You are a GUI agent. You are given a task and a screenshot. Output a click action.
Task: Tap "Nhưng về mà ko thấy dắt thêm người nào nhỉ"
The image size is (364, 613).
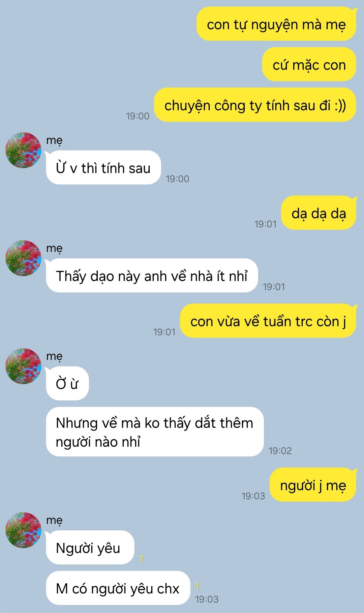[x=155, y=432]
